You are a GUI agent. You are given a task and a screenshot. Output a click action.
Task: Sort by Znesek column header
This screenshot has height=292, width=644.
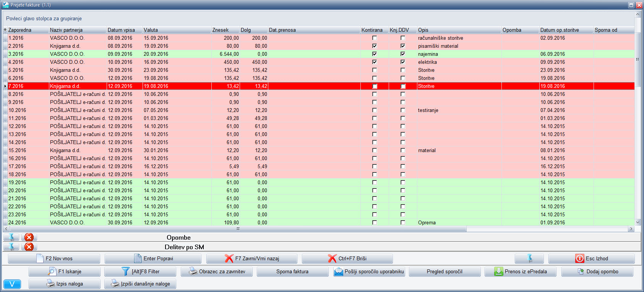point(225,30)
